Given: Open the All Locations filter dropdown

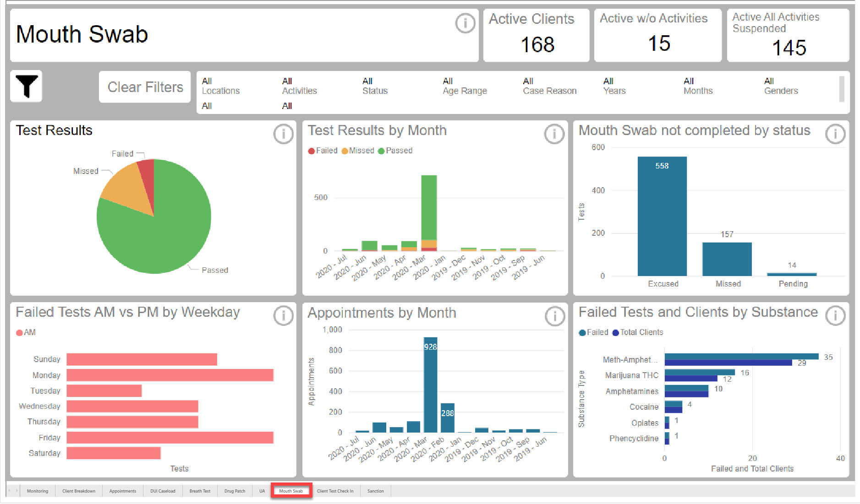Looking at the screenshot, I should coord(221,86).
